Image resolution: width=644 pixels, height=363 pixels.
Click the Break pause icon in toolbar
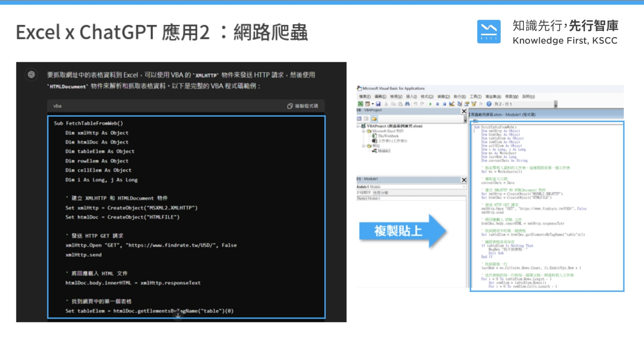(437, 104)
